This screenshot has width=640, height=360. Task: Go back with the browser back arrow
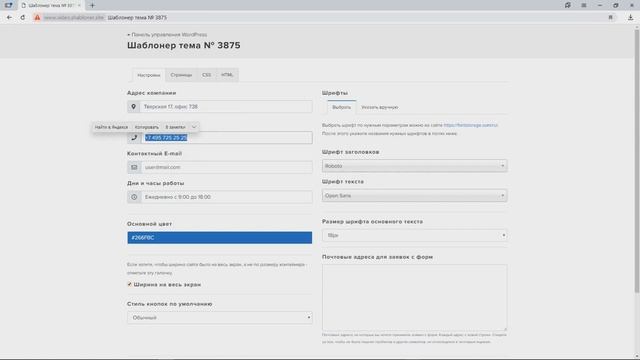(x=9, y=18)
